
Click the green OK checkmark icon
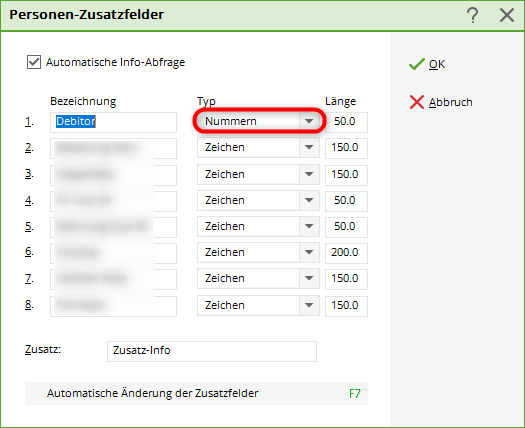(x=417, y=64)
